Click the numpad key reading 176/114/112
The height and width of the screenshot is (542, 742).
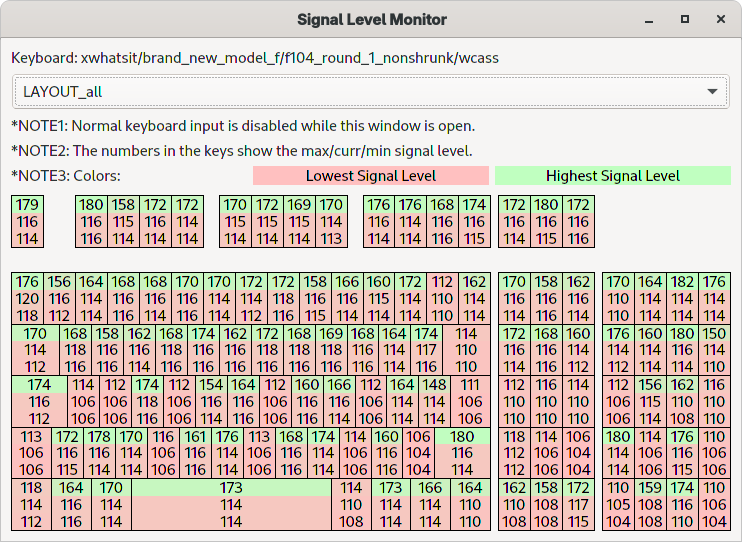click(x=618, y=350)
